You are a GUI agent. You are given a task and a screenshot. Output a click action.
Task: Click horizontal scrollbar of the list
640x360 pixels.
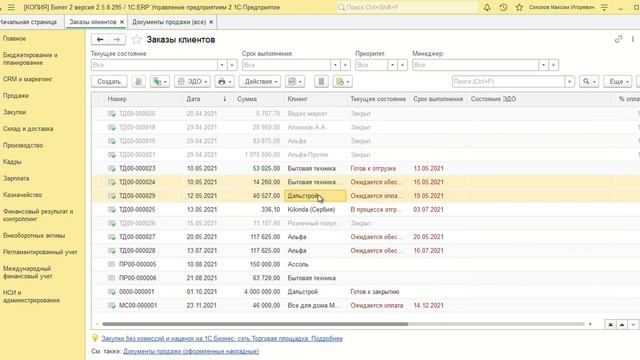point(255,324)
